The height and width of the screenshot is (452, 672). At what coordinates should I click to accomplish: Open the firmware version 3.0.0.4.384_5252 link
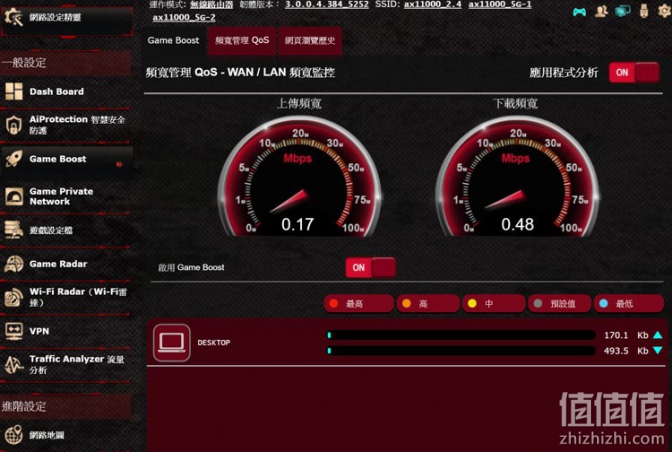point(327,4)
